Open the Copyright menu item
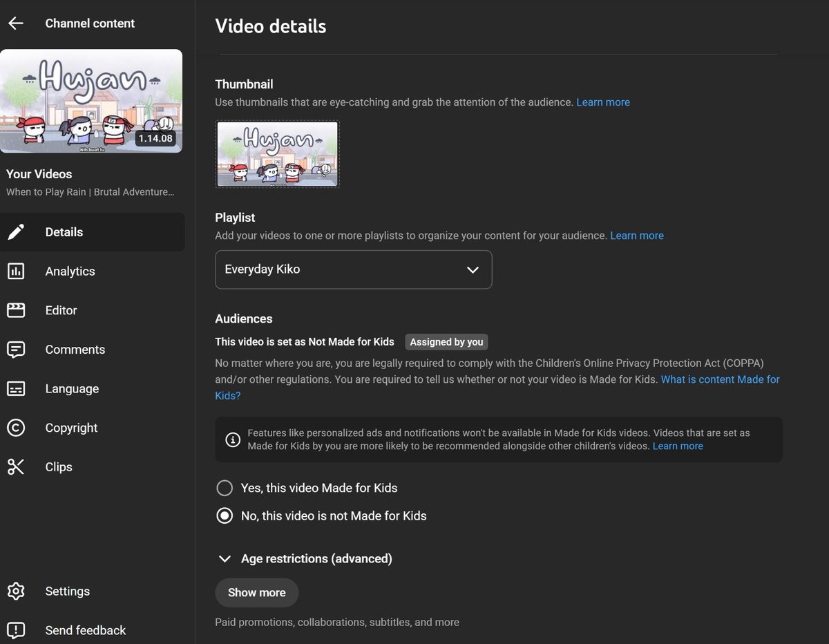 93,428
